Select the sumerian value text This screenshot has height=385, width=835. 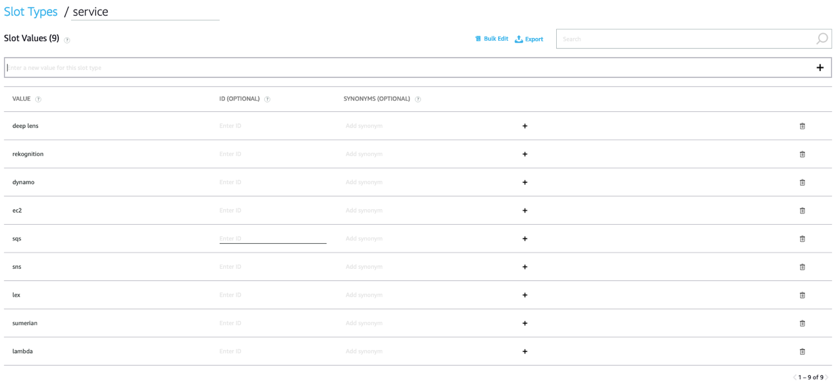pos(25,323)
